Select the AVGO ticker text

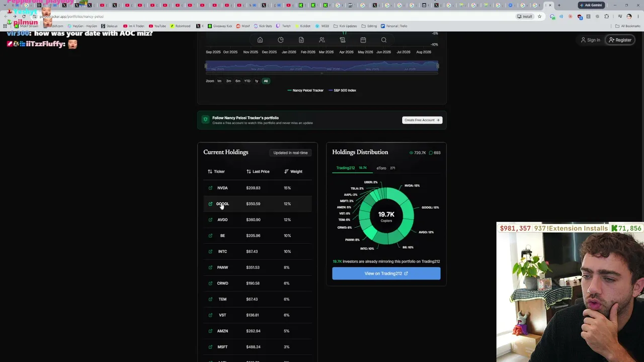coord(222,220)
